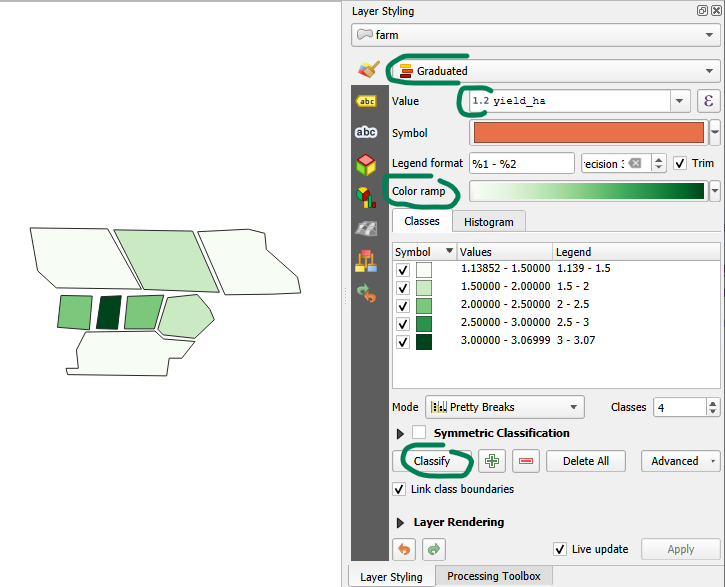Remove selected class with red minus

tap(526, 461)
